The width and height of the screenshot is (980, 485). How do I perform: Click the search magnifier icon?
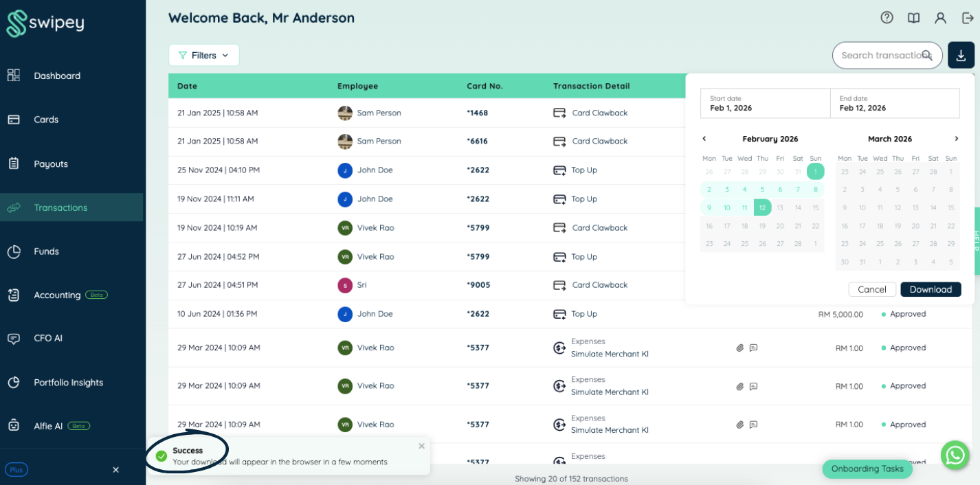click(927, 55)
